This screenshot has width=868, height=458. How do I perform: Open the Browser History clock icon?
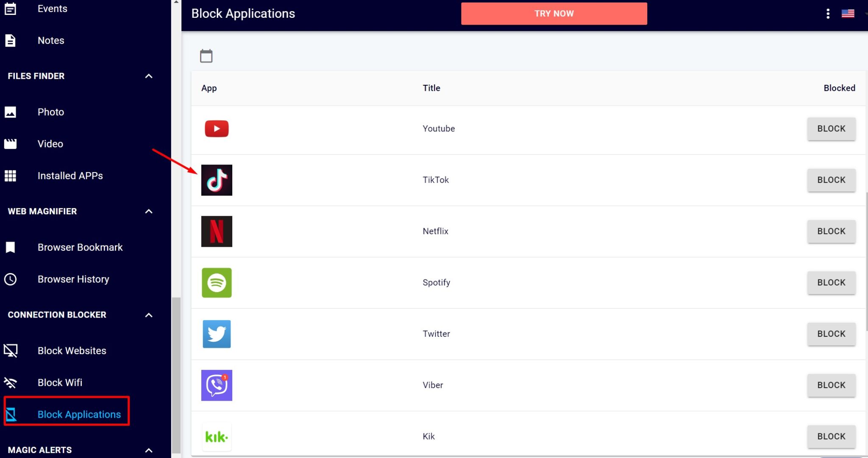coord(10,279)
